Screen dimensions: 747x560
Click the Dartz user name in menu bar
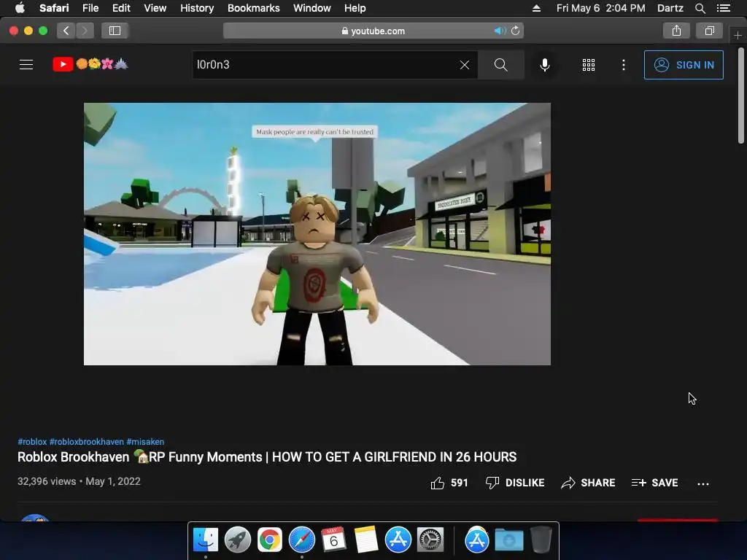tap(670, 8)
